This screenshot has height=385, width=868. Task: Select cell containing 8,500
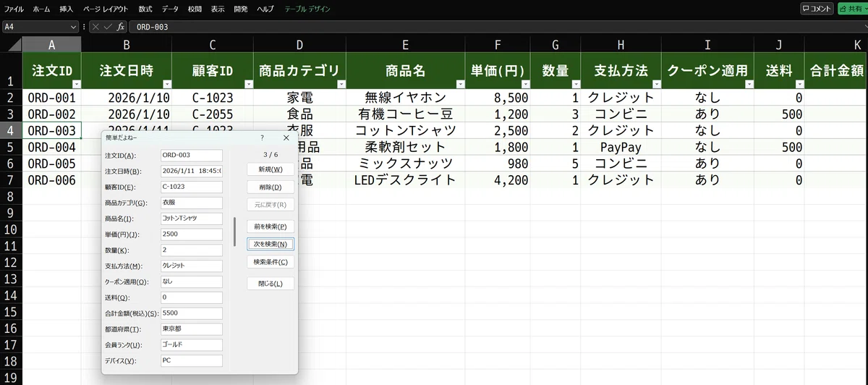(497, 97)
